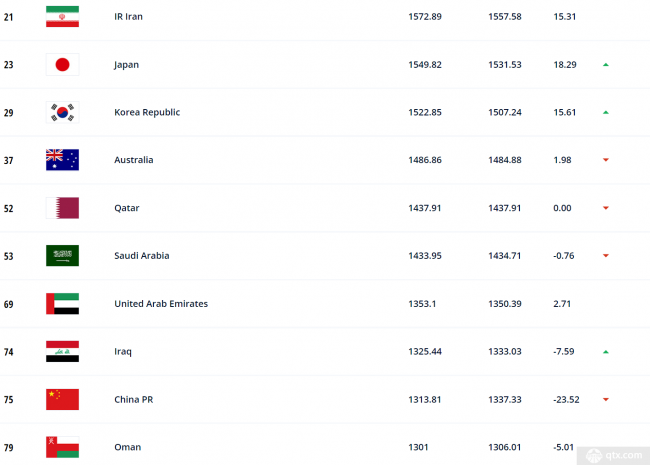Select Qatar's total points 1437.91
Image resolution: width=650 pixels, height=465 pixels.
coord(424,208)
